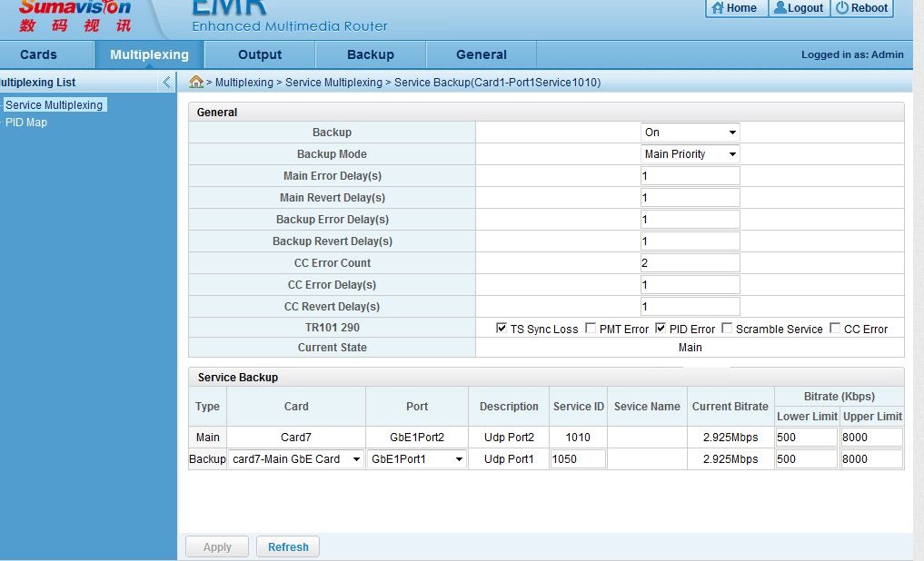The image size is (924, 561).
Task: Click the CC Error Count input field
Action: (690, 263)
